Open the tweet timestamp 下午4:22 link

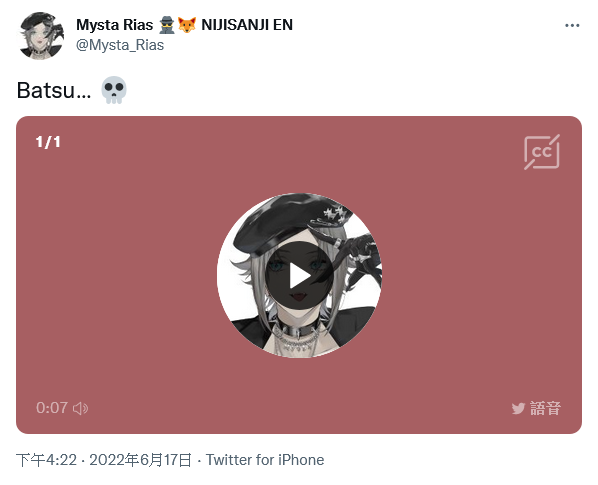click(x=47, y=460)
